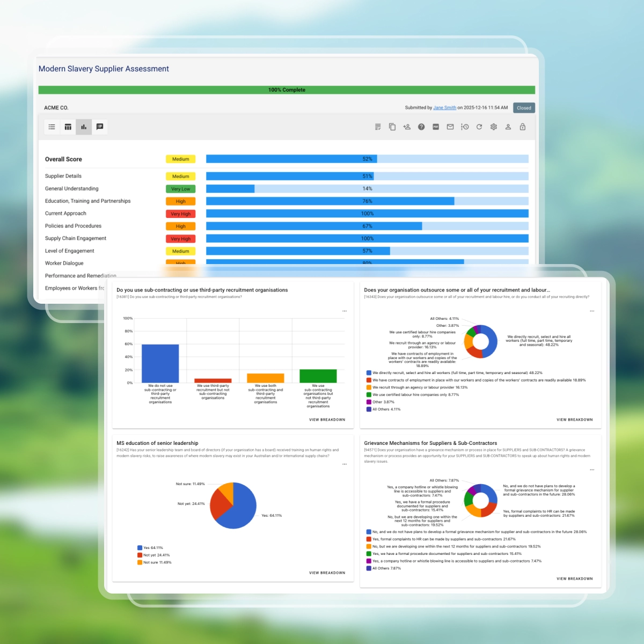Open the comments view icon
This screenshot has width=644, height=644.
point(100,127)
